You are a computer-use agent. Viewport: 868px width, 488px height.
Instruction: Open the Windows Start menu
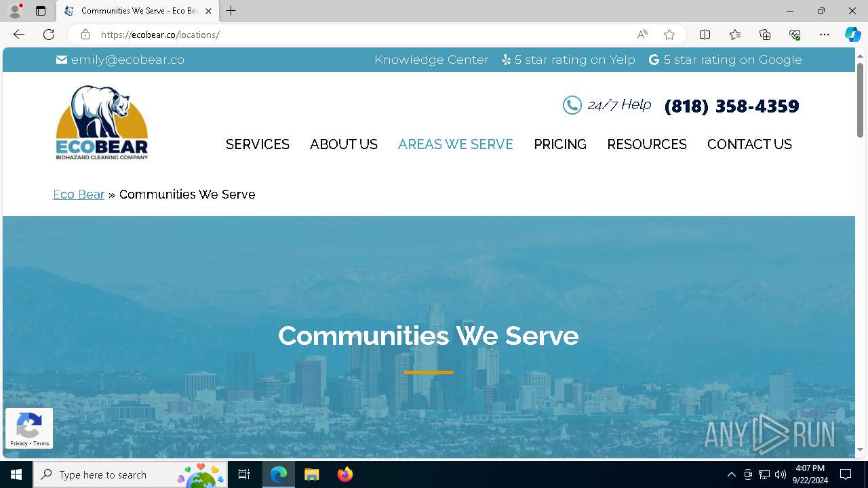[16, 474]
